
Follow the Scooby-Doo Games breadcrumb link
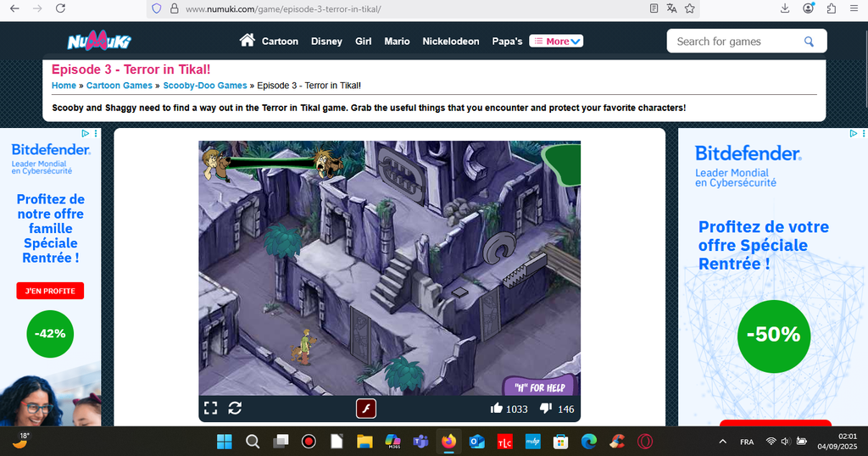205,86
